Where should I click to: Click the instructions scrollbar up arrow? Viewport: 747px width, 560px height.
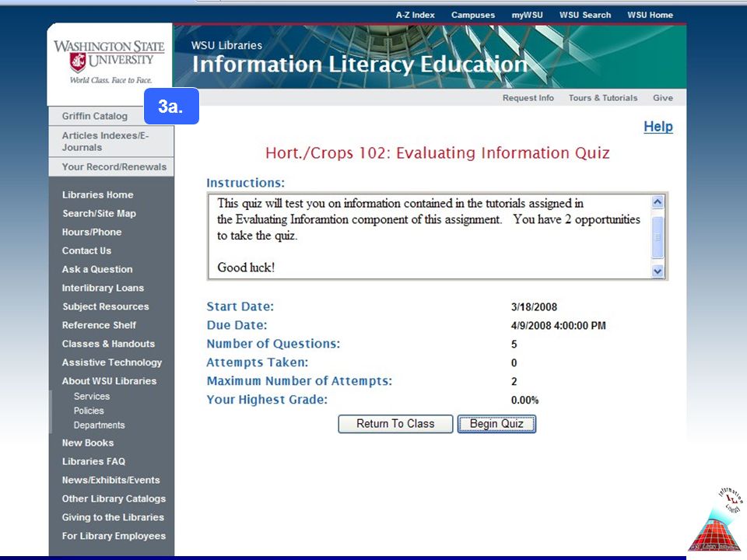tap(658, 202)
